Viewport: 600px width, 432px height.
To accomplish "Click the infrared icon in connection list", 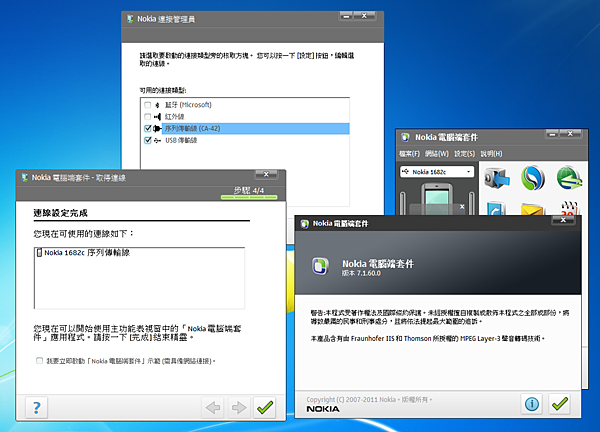I will (157, 116).
